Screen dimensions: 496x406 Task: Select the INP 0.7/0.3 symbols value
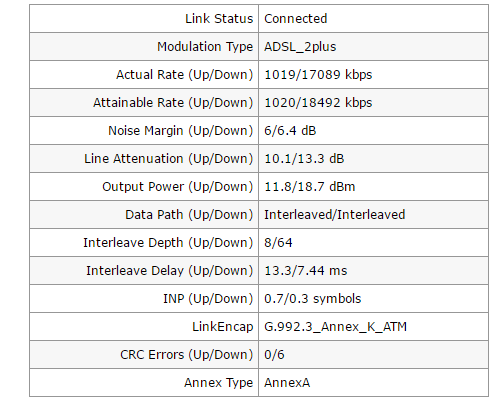(x=313, y=299)
